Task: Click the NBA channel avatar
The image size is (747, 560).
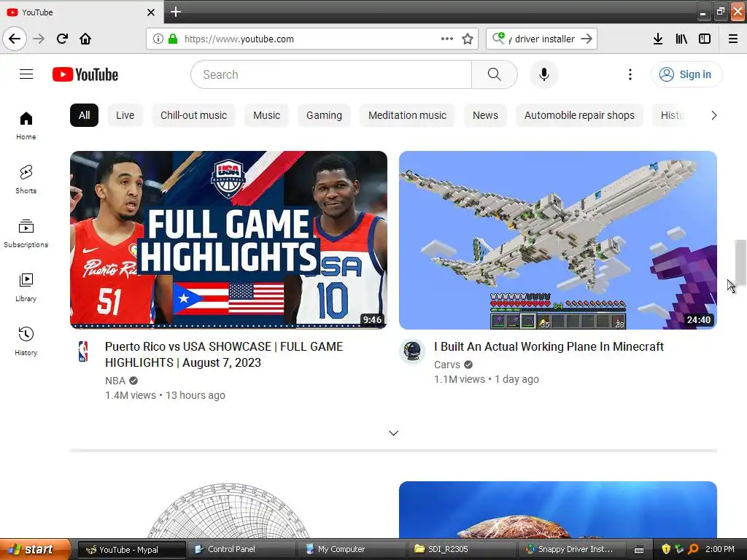Action: [x=83, y=351]
